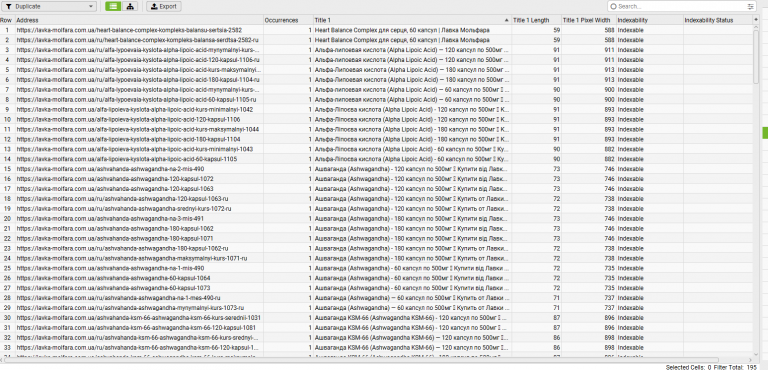
Task: Click the magnifier icon in the search box
Action: (614, 6)
